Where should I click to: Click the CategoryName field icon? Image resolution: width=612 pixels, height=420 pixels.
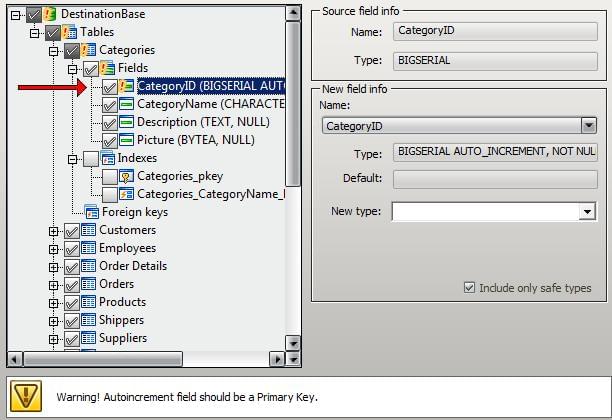(x=126, y=104)
